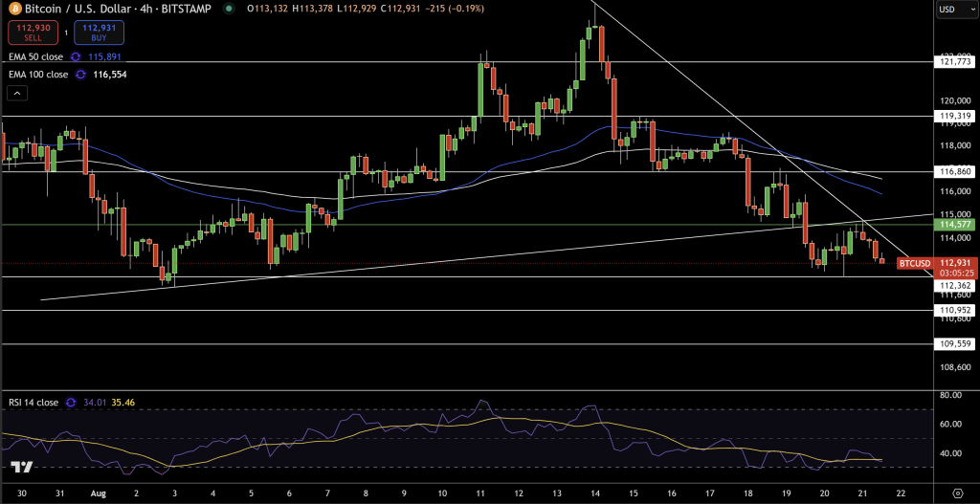The width and height of the screenshot is (980, 504).
Task: Click the 118,000 price axis tick
Action: pyautogui.click(x=954, y=146)
